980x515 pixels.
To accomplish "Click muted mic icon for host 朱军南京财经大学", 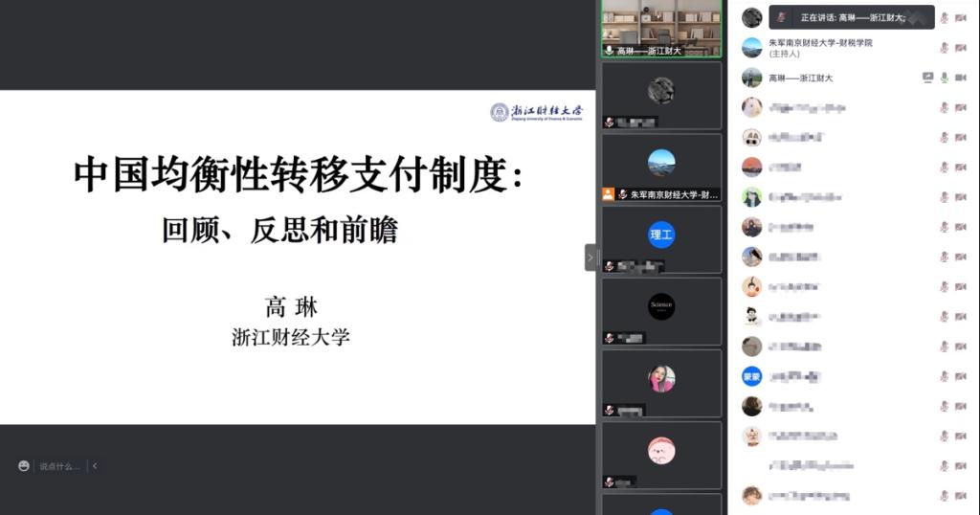I will pos(944,48).
